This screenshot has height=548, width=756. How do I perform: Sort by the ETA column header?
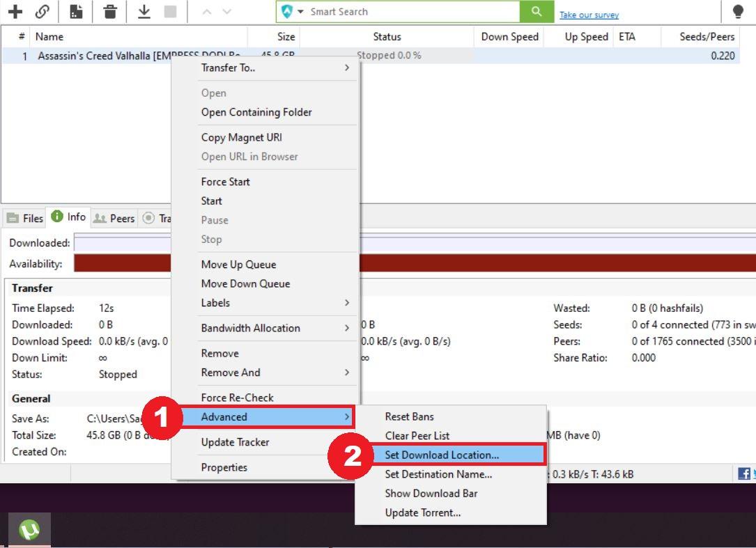(x=637, y=37)
